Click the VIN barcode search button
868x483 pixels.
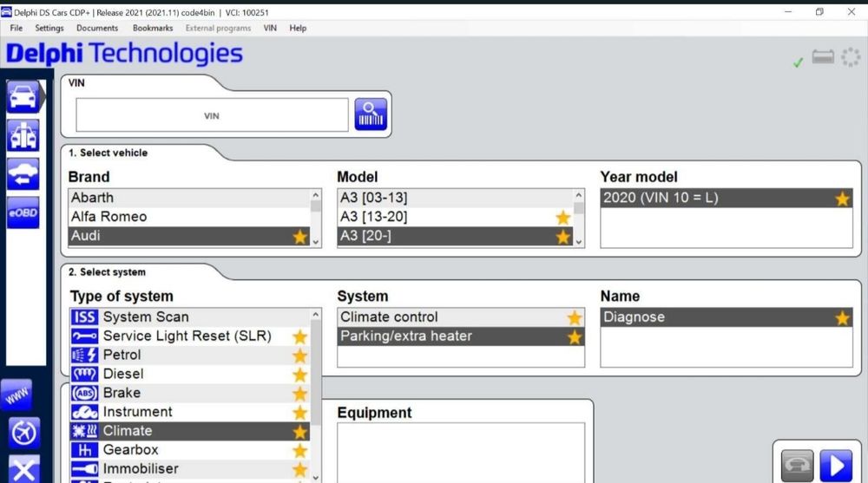371,114
